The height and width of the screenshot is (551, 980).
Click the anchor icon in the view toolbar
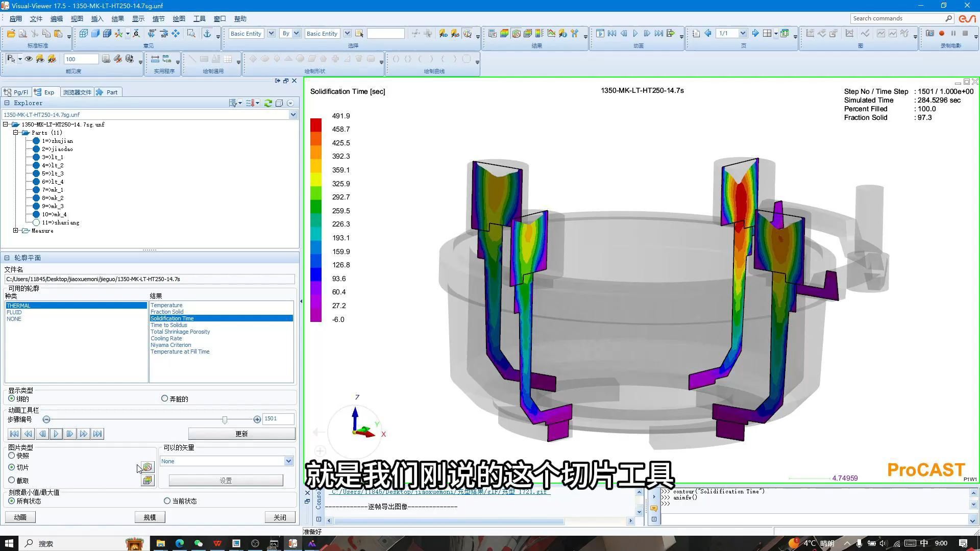pyautogui.click(x=207, y=34)
